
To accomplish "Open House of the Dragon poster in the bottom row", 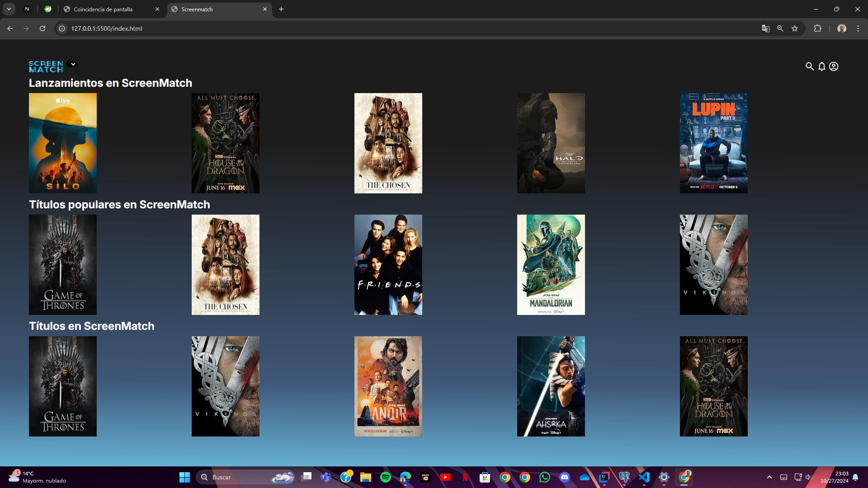I will (x=714, y=386).
